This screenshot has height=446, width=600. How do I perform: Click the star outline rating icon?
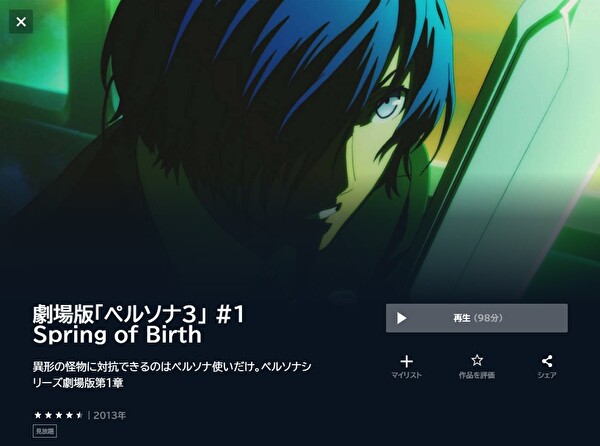coord(477,360)
